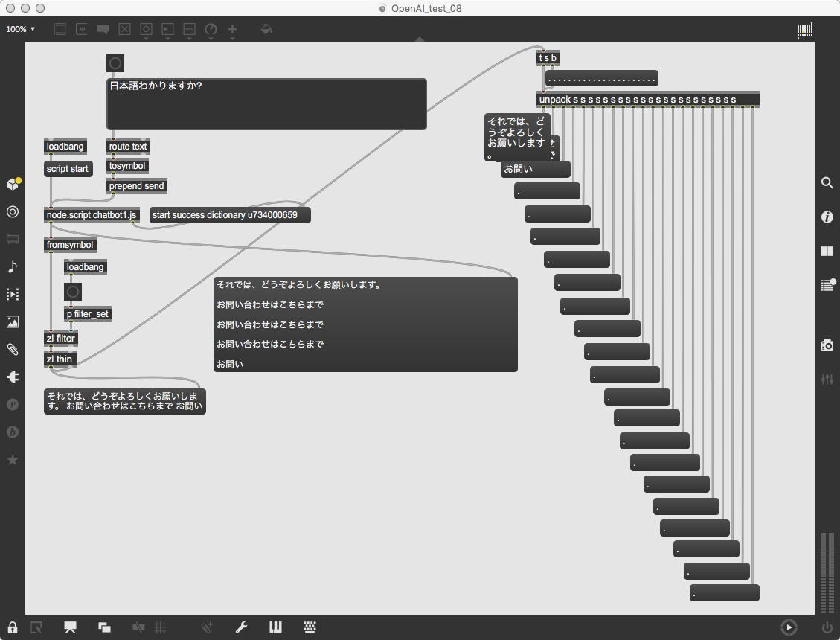840x640 pixels.
Task: Open the BEAP modules icon in sidebar
Action: [x=13, y=432]
